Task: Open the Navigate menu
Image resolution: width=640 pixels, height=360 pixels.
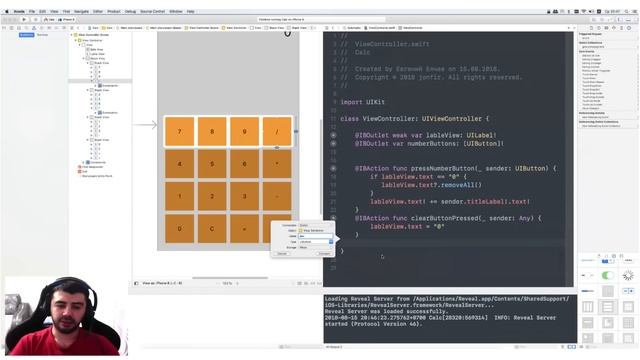Action: pos(81,11)
